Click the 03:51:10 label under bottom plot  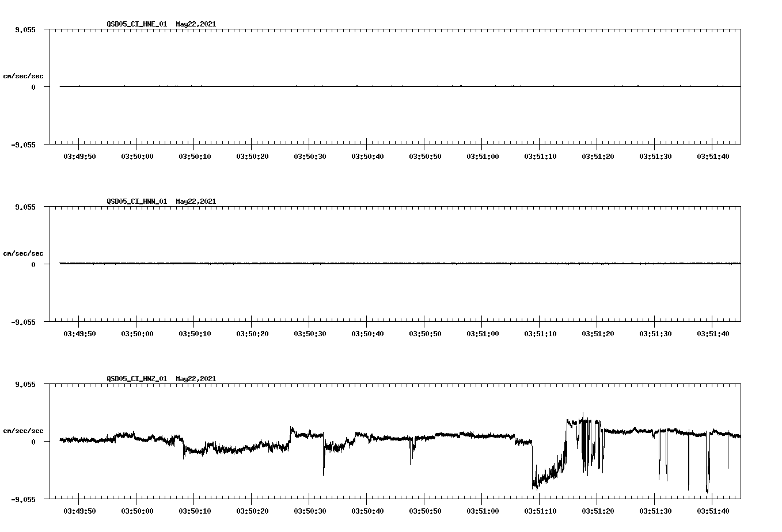[541, 510]
